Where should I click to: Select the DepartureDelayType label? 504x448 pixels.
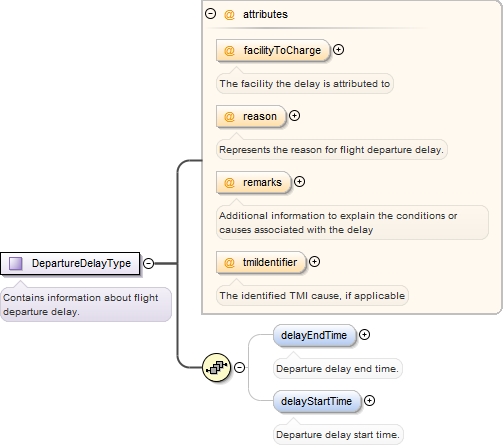click(x=81, y=263)
